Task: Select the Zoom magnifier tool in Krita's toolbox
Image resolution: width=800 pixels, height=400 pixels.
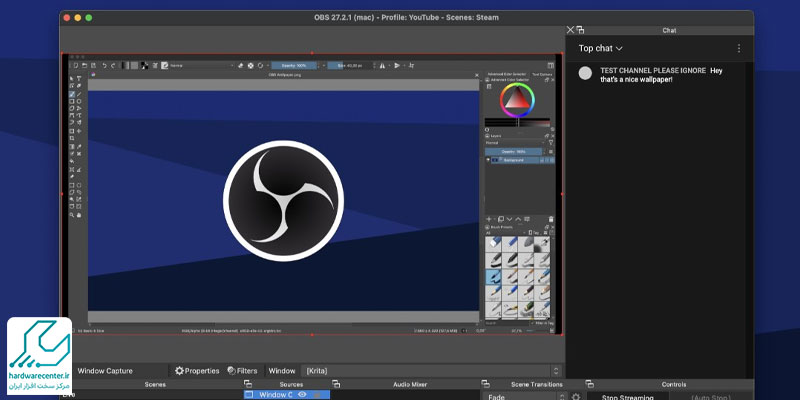Action: point(72,215)
